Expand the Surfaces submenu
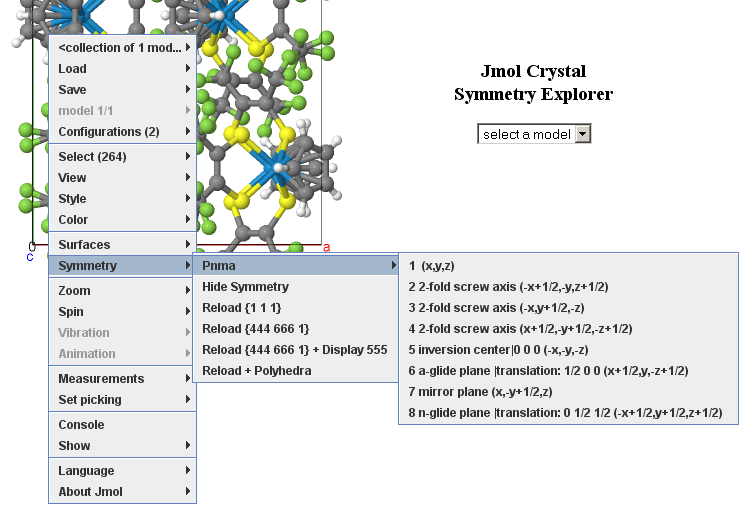The image size is (753, 525). [x=121, y=245]
